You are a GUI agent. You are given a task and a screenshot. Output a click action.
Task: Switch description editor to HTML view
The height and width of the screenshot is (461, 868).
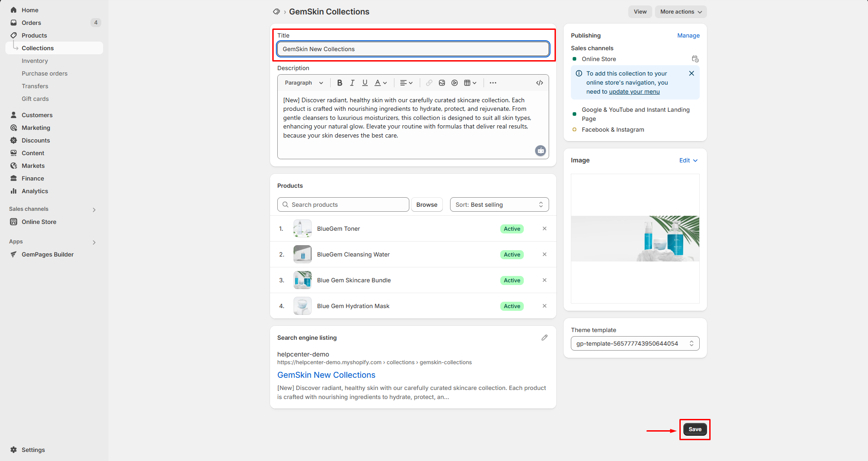pyautogui.click(x=540, y=83)
